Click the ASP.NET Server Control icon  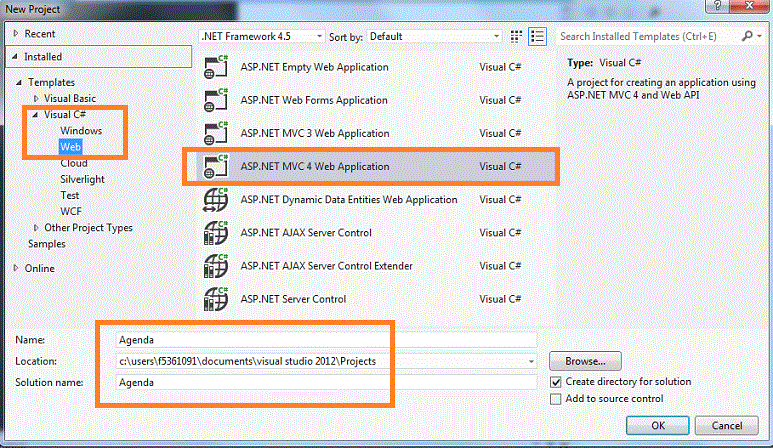tap(216, 299)
